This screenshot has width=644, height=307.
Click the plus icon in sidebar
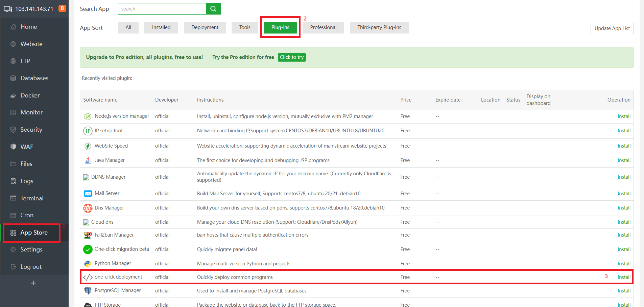click(33, 283)
